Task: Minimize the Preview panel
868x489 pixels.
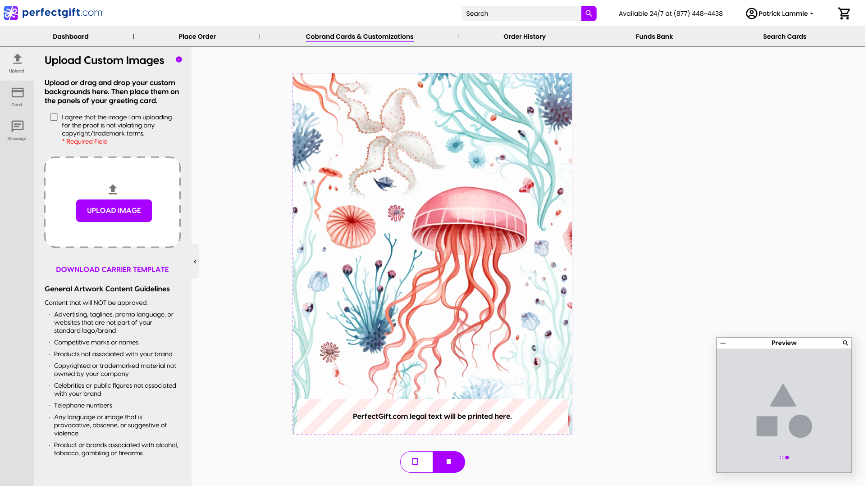Action: coord(723,343)
